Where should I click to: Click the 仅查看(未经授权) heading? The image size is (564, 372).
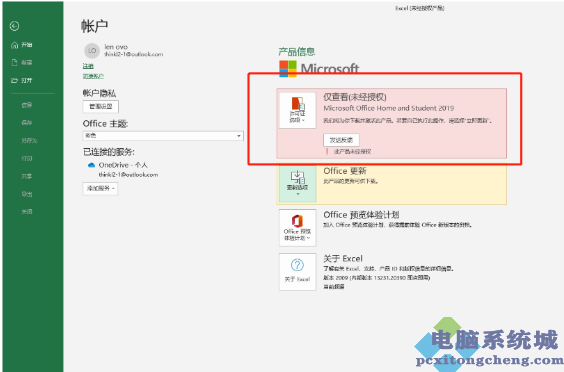coord(355,97)
